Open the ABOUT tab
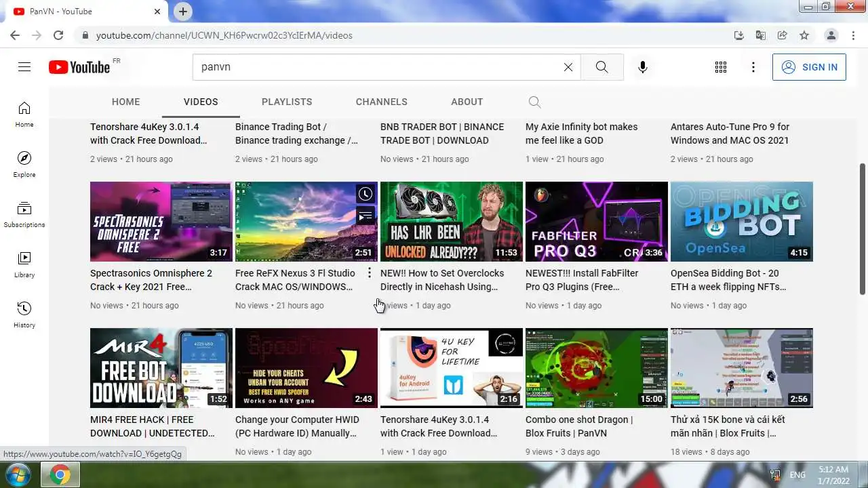Image resolution: width=868 pixels, height=488 pixels. coord(467,102)
